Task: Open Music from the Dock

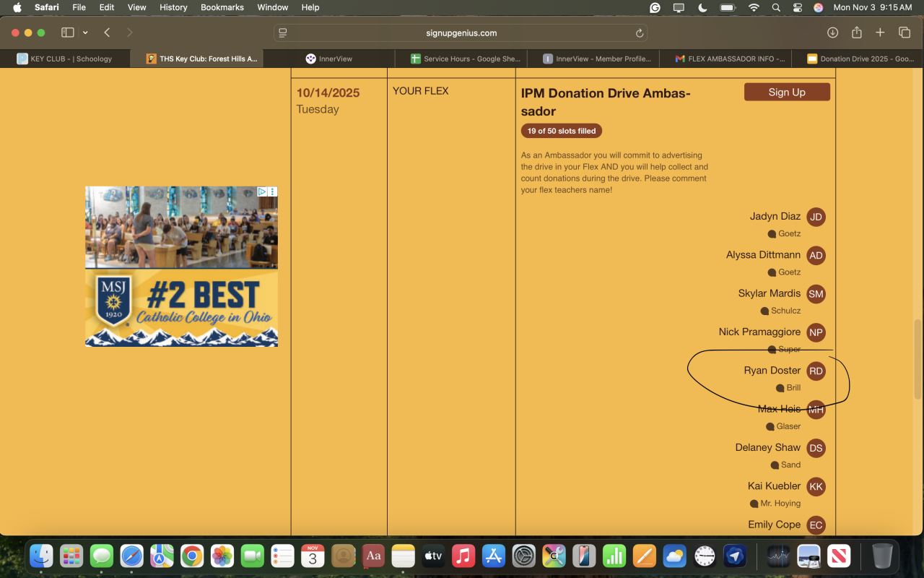Action: coord(463,556)
